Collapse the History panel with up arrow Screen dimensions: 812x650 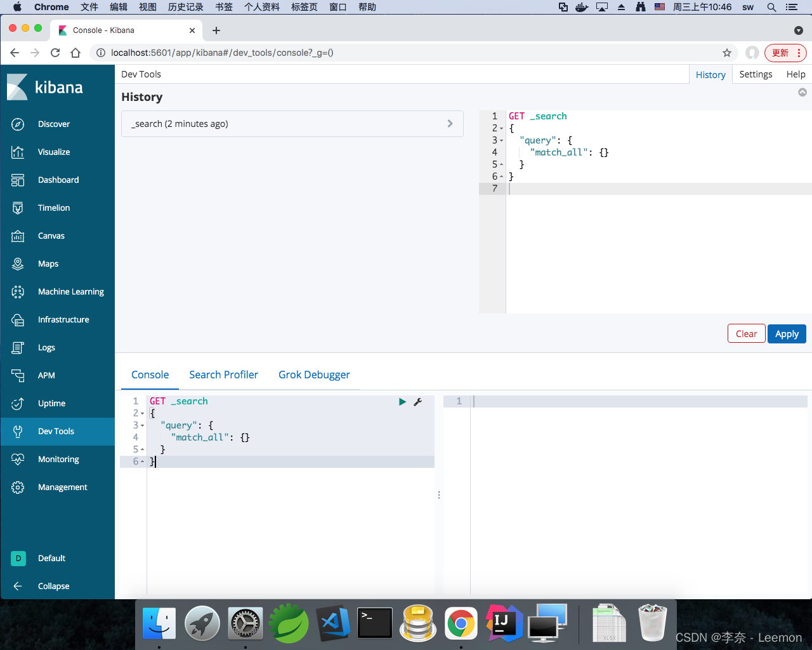[x=802, y=92]
